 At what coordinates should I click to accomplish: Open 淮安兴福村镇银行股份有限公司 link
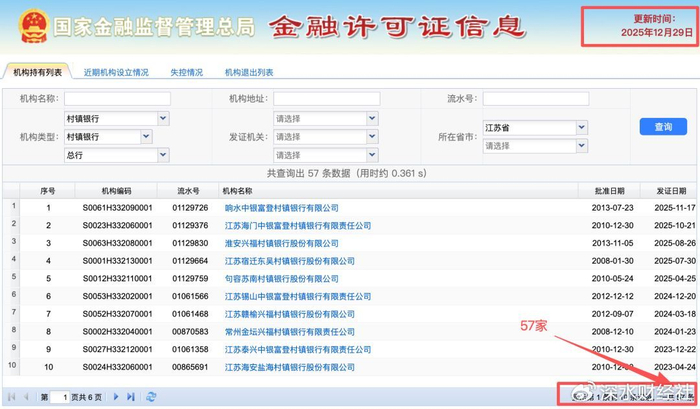click(282, 243)
